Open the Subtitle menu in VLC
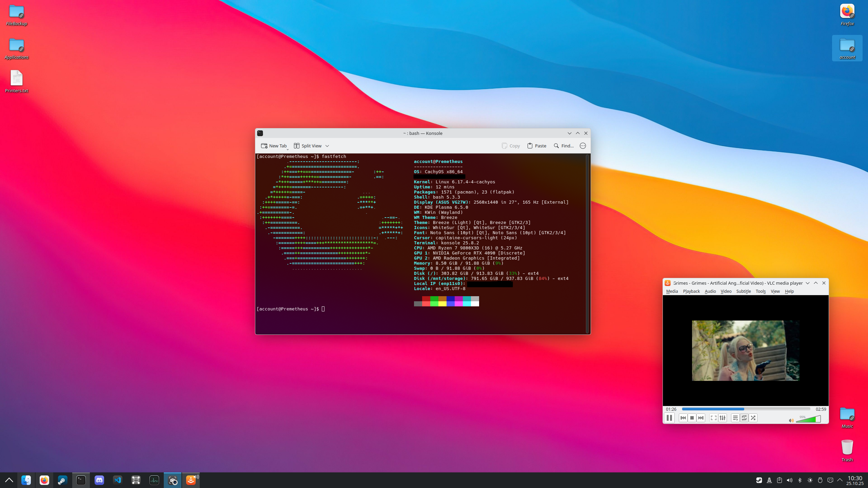This screenshot has width=868, height=488. point(743,291)
